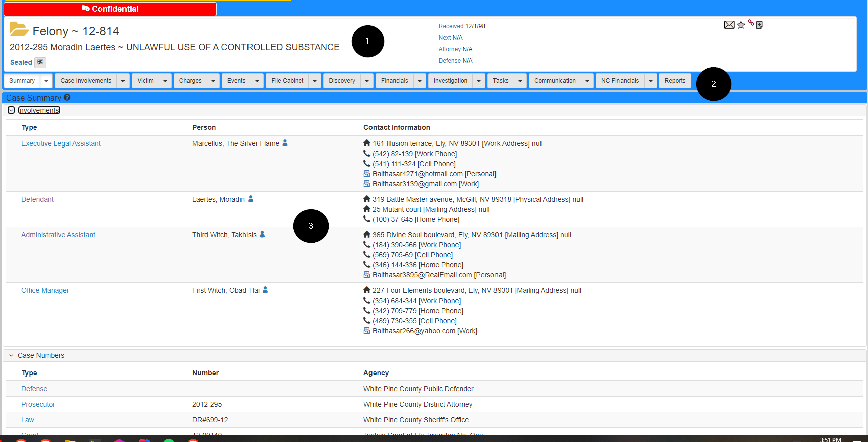Click the envelope email icon
Viewport: 868px width, 442px height.
[x=729, y=25]
